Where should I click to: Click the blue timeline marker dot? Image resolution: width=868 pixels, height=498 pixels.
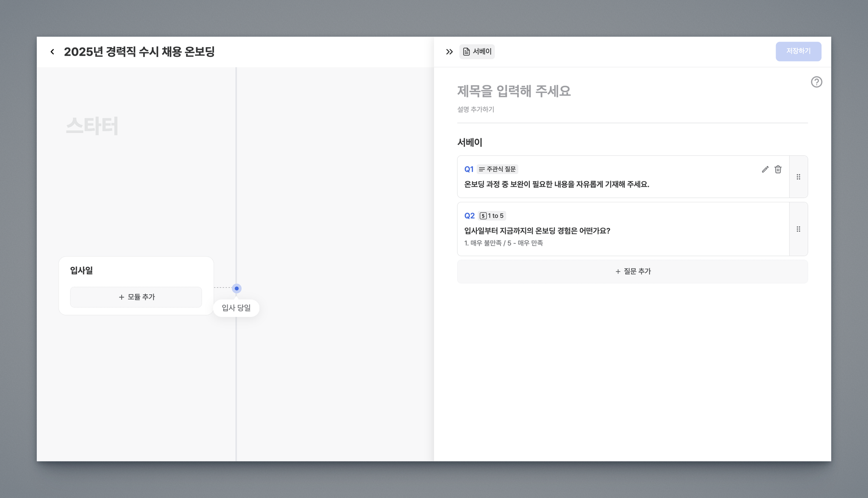(236, 288)
